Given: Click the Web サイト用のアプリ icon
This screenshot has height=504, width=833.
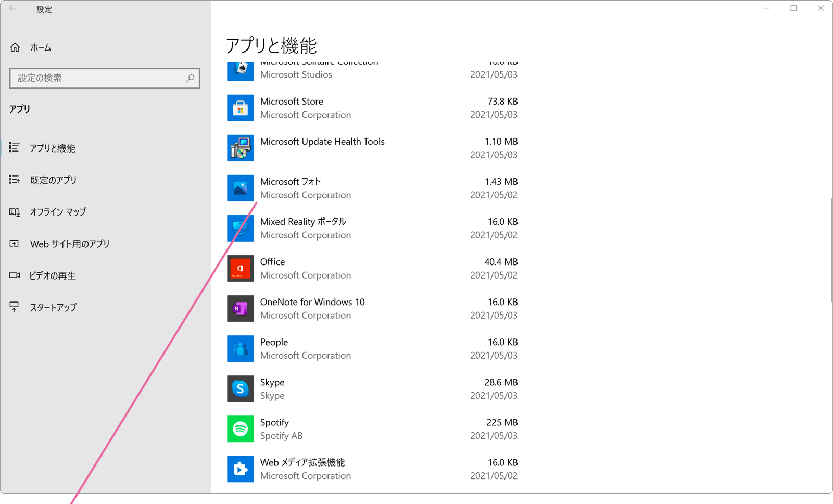Looking at the screenshot, I should tap(15, 244).
